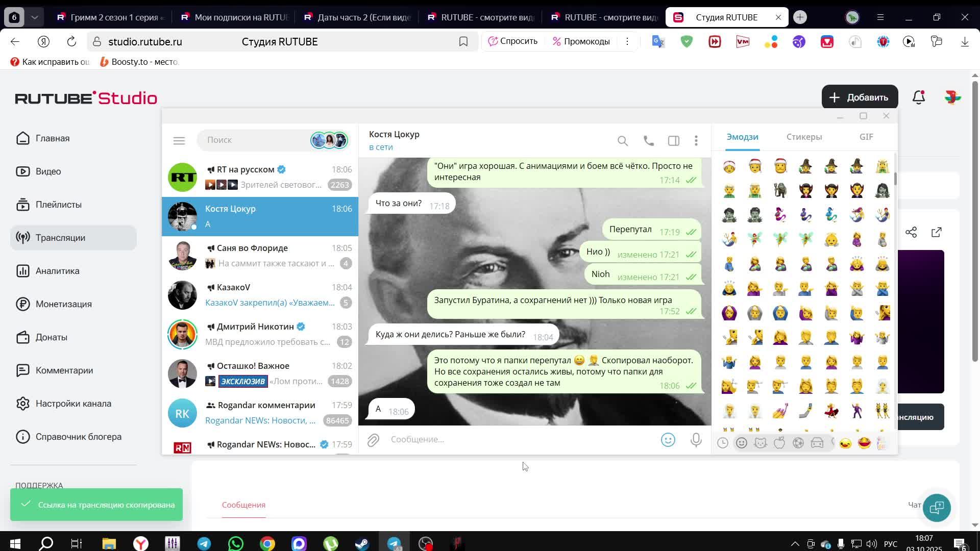Open chat search magnifier icon
This screenshot has height=551, width=980.
[622, 141]
